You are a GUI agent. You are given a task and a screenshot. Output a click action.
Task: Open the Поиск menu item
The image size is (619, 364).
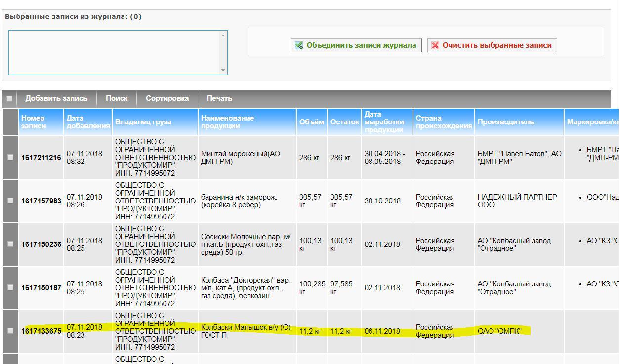(x=117, y=98)
